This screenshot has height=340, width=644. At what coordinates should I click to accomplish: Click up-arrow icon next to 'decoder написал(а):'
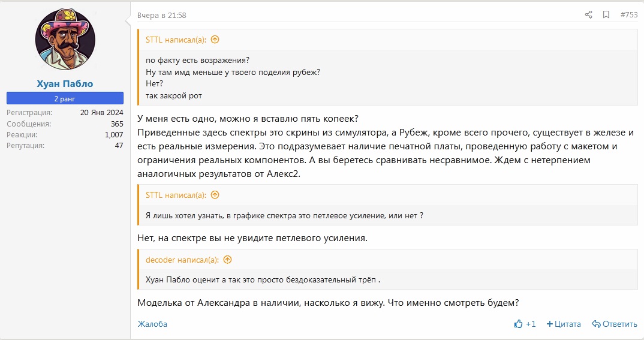point(227,260)
